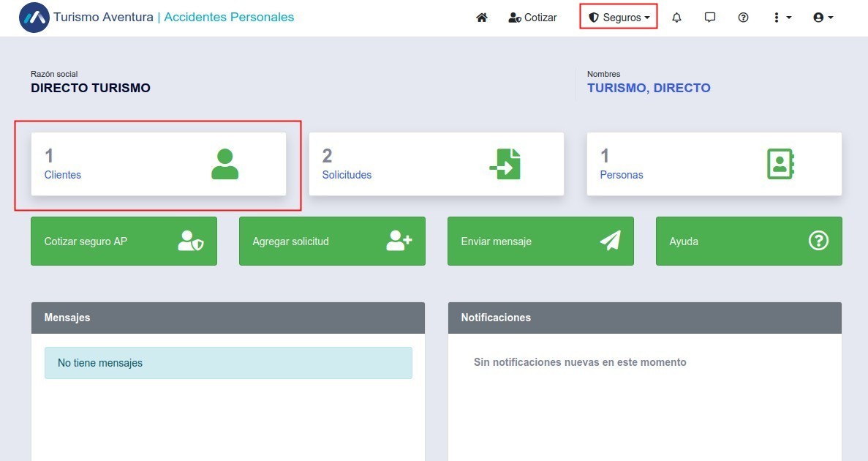Open the chat messages icon in navbar
The image size is (868, 461).
(709, 18)
